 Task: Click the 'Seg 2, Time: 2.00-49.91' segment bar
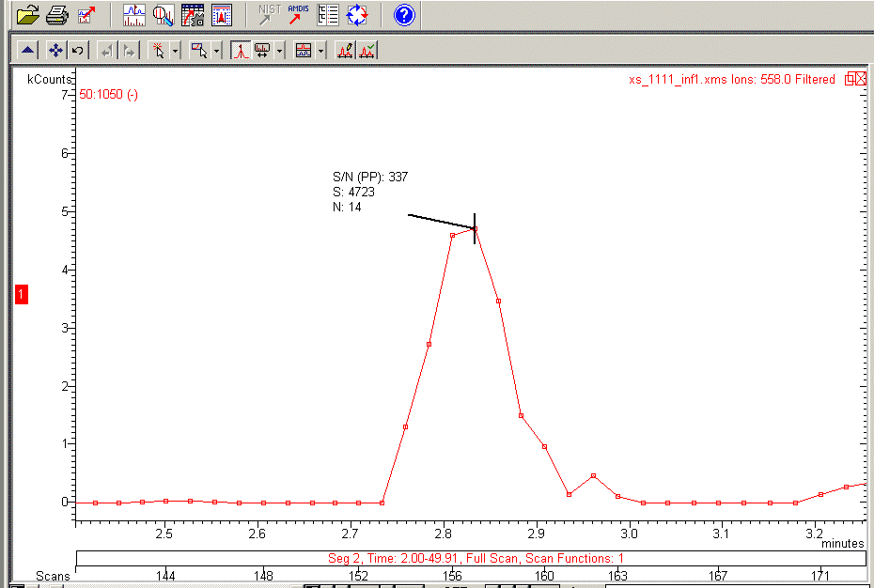(x=471, y=559)
